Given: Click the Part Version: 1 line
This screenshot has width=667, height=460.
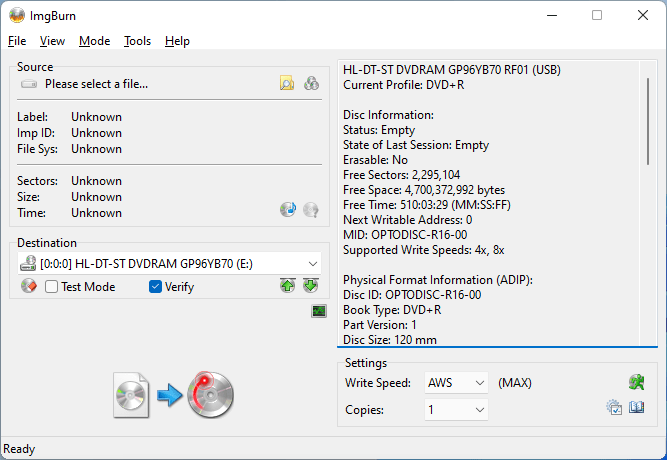Looking at the screenshot, I should [379, 325].
